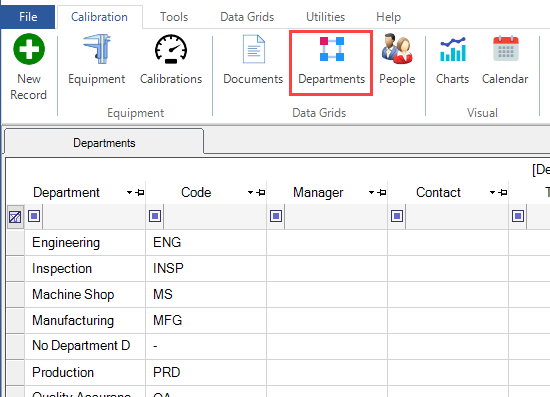The image size is (550, 397).
Task: Click the New Record plus icon
Action: tap(29, 49)
